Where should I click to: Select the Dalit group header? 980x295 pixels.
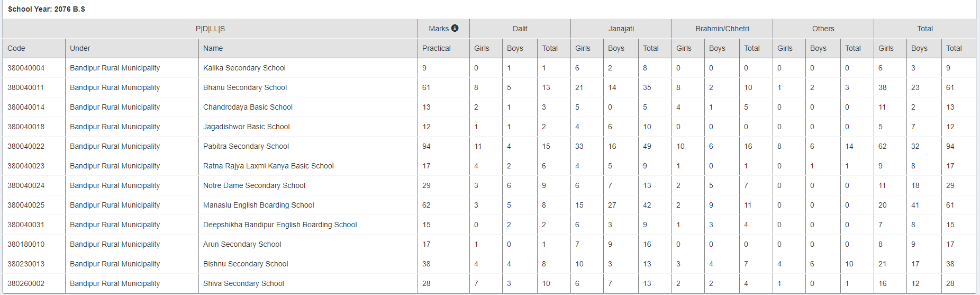point(520,29)
